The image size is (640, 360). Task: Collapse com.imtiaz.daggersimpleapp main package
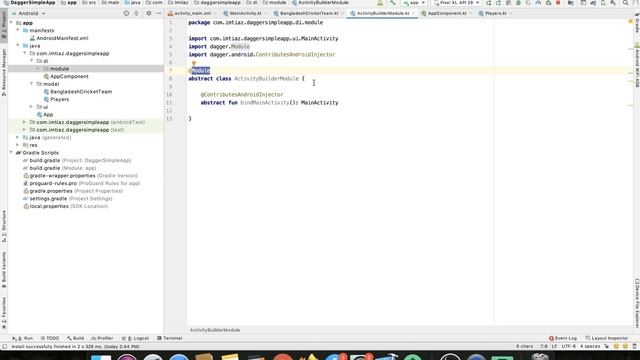point(25,53)
